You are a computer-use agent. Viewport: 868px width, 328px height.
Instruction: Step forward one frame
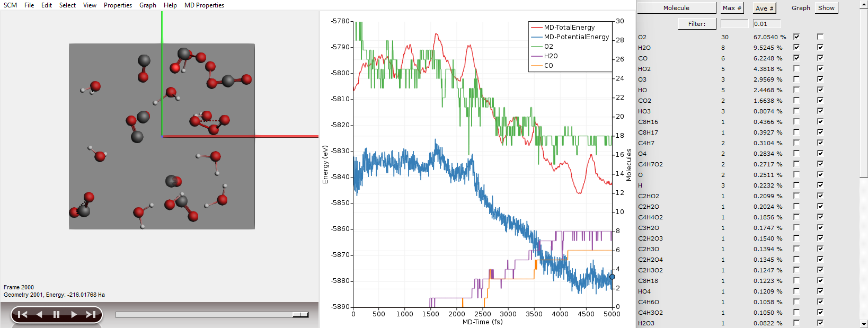[74, 315]
